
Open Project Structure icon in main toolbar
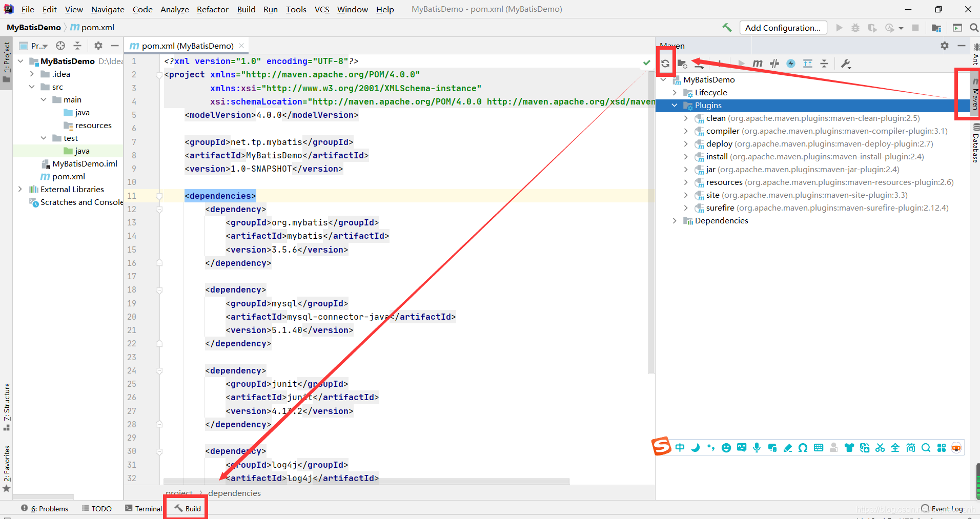[x=936, y=28]
